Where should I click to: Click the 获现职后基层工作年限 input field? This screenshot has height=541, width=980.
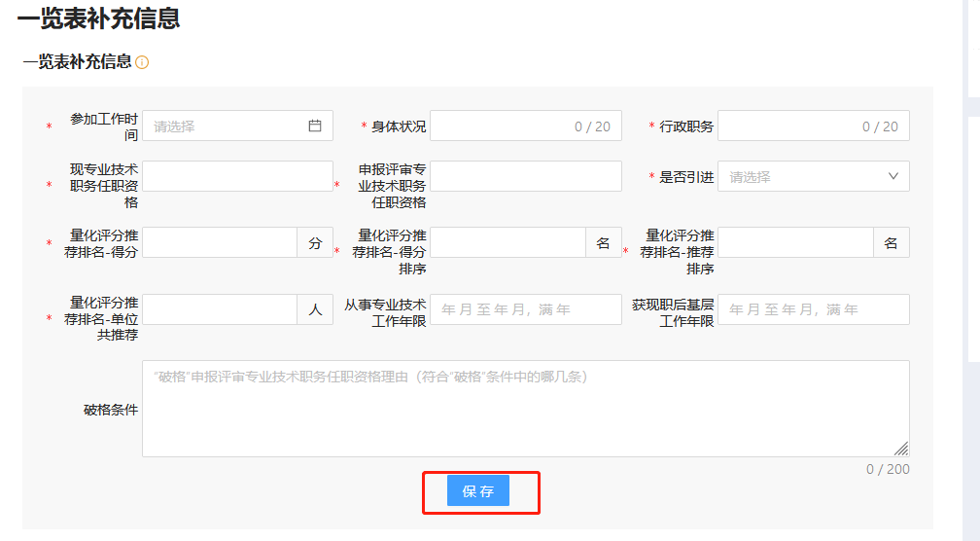(813, 309)
